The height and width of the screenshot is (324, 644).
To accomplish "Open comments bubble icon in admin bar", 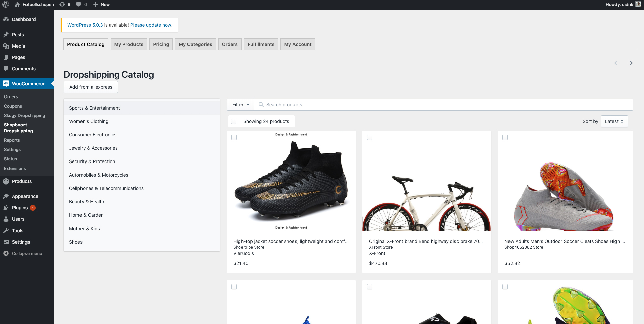I will 78,4.
